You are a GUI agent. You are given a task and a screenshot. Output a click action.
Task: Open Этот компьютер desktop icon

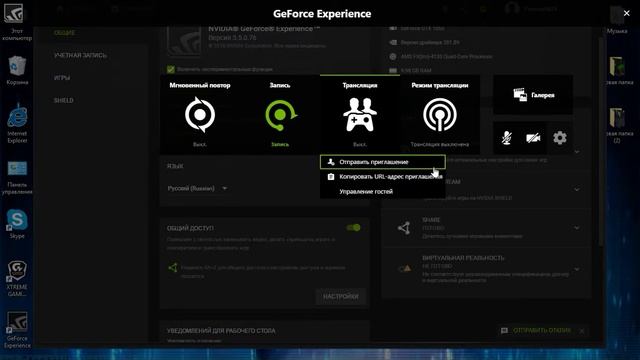pyautogui.click(x=17, y=21)
